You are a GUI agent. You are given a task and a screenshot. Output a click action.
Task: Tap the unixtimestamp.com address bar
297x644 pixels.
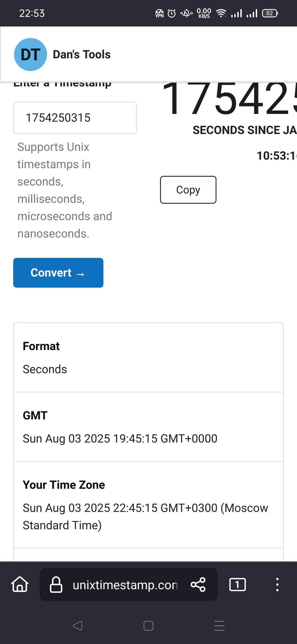coord(125,585)
